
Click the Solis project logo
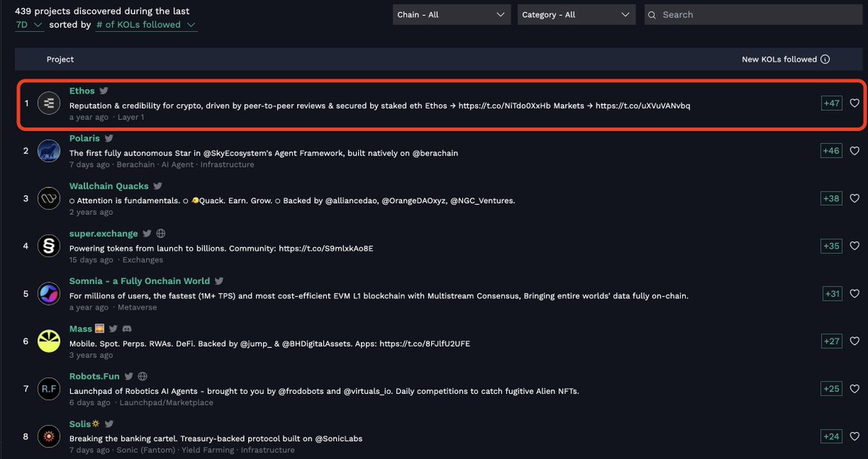tap(48, 437)
